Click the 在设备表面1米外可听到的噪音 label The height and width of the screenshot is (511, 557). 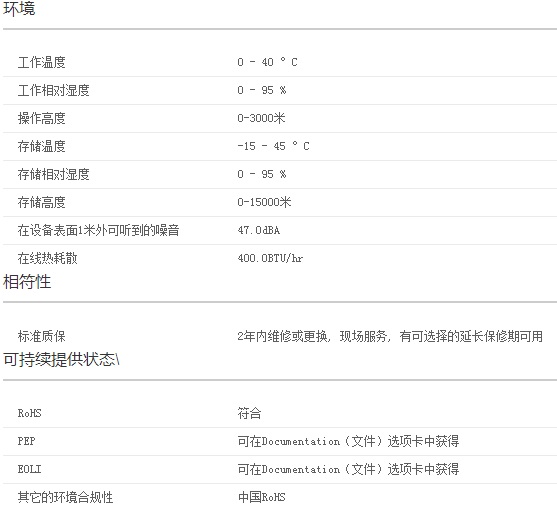[98, 230]
